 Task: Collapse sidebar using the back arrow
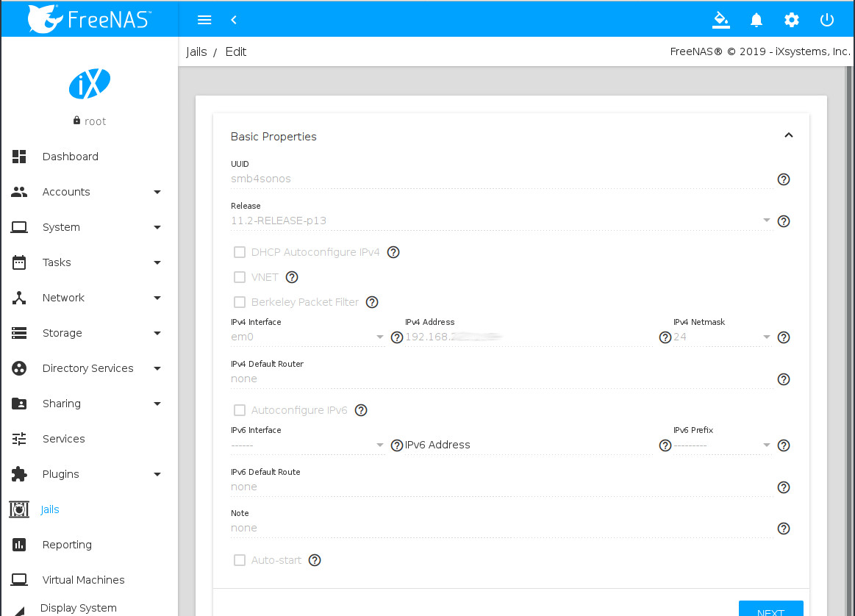tap(234, 20)
